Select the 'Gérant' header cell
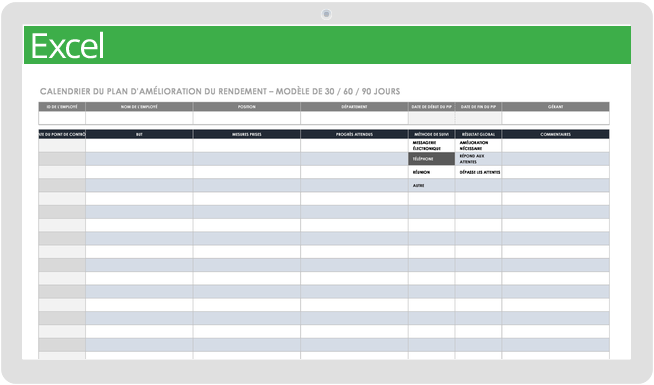 click(x=556, y=107)
